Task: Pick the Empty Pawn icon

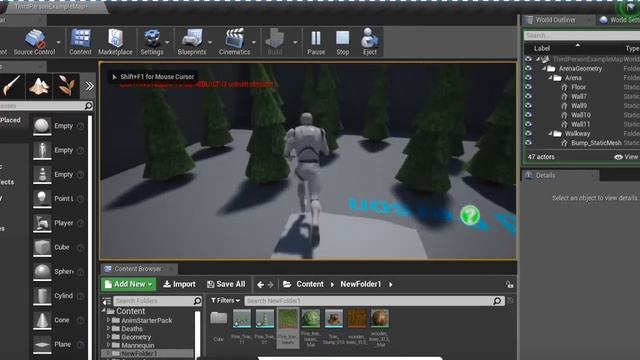Action: [x=42, y=174]
